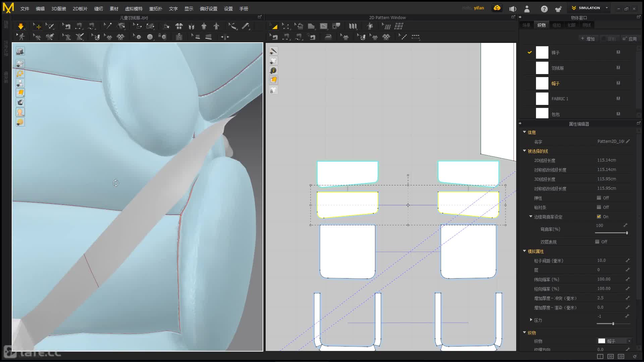Screen dimensions: 644x362
Task: Click the speaker announcement icon in title bar
Action: [513, 9]
